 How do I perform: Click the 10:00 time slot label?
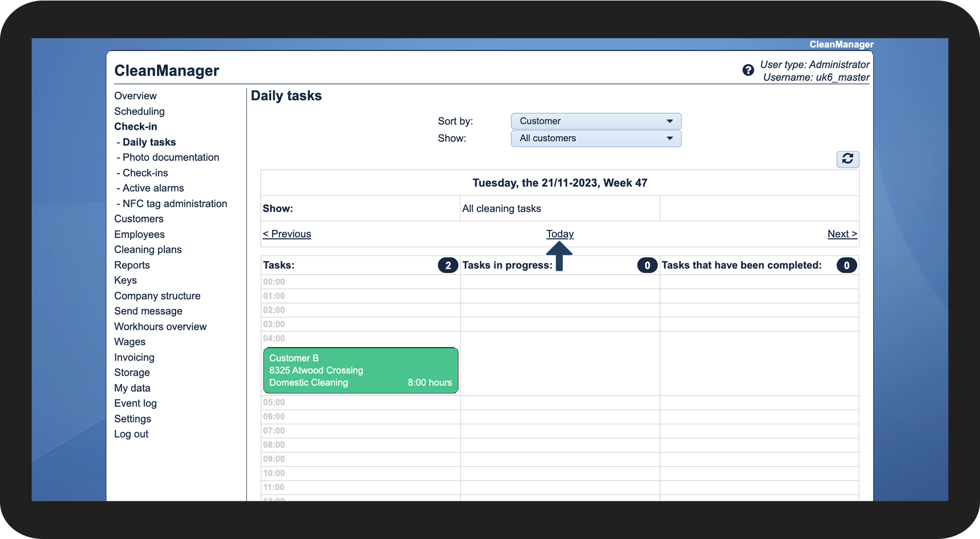coord(274,473)
